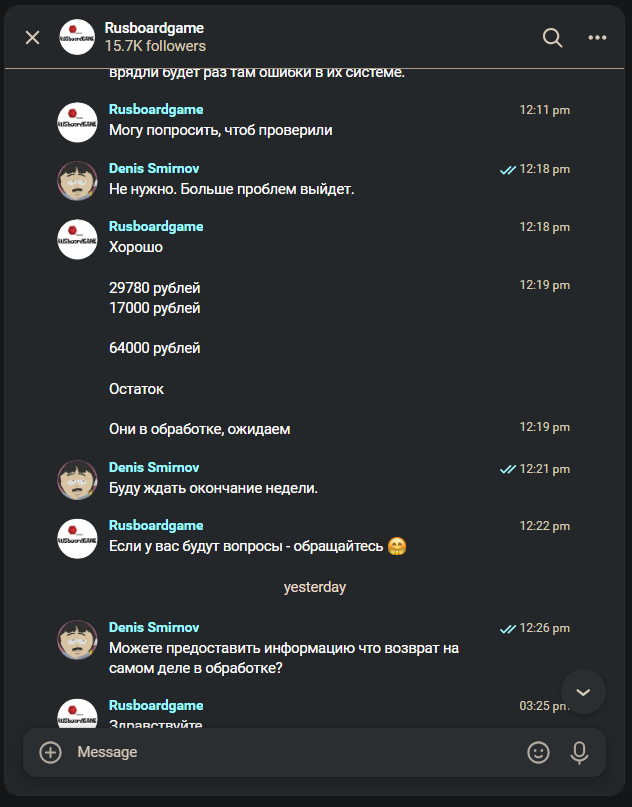The image size is (632, 807).
Task: Click Rusboardgame sender name at 12:18 pm
Action: coord(156,227)
